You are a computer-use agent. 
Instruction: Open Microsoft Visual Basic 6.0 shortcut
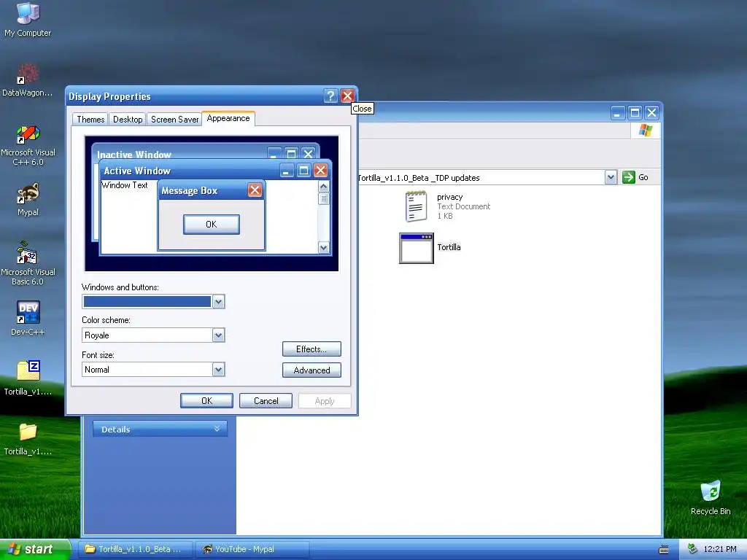(x=28, y=263)
